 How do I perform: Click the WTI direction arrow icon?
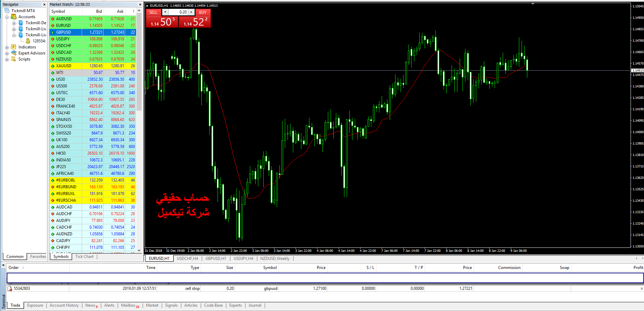point(52,73)
